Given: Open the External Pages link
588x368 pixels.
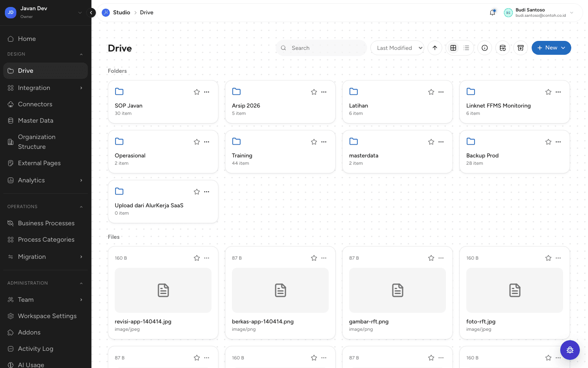Looking at the screenshot, I should 45,163.
